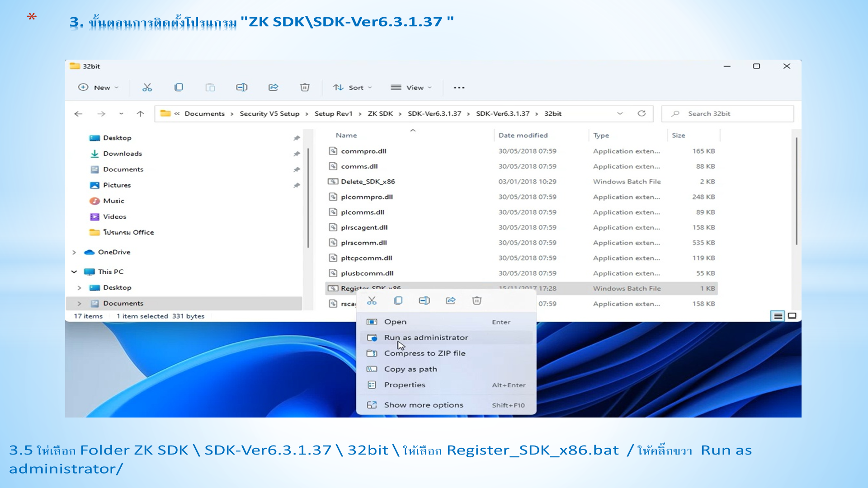Click the Share icon in Explorer toolbar
The height and width of the screenshot is (488, 868).
coord(273,88)
